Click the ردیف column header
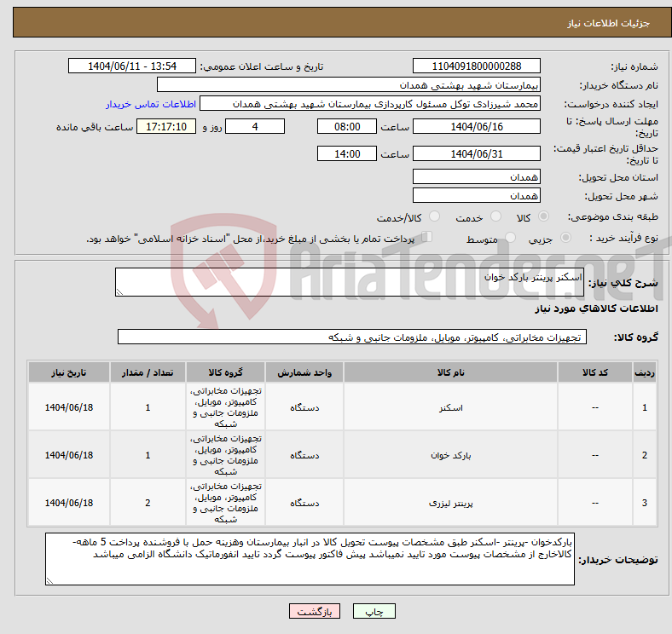This screenshot has width=672, height=634. click(645, 372)
